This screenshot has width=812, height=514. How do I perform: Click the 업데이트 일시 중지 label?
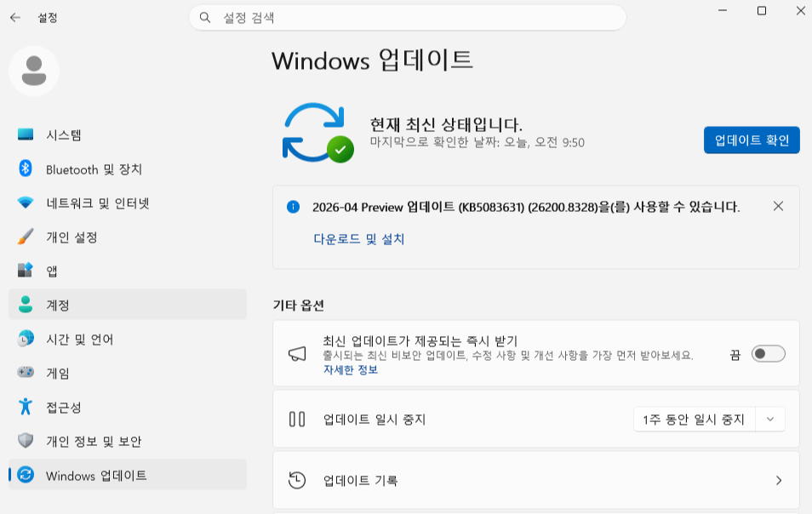tap(375, 419)
